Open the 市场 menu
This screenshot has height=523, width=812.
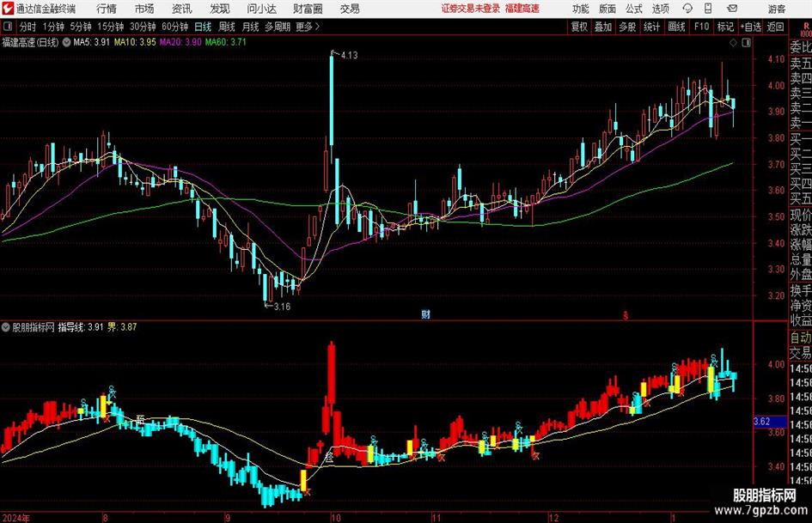click(144, 9)
